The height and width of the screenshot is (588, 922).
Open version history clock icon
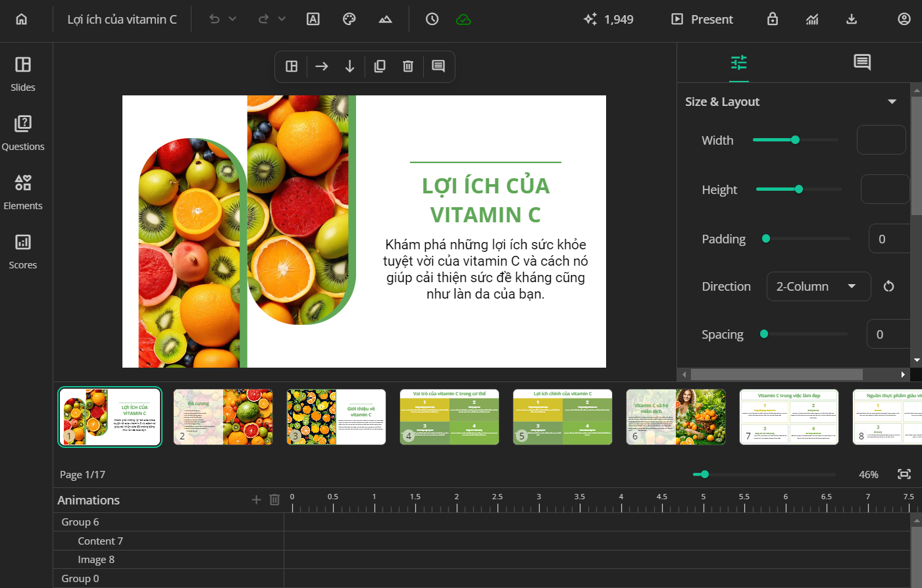(x=432, y=19)
